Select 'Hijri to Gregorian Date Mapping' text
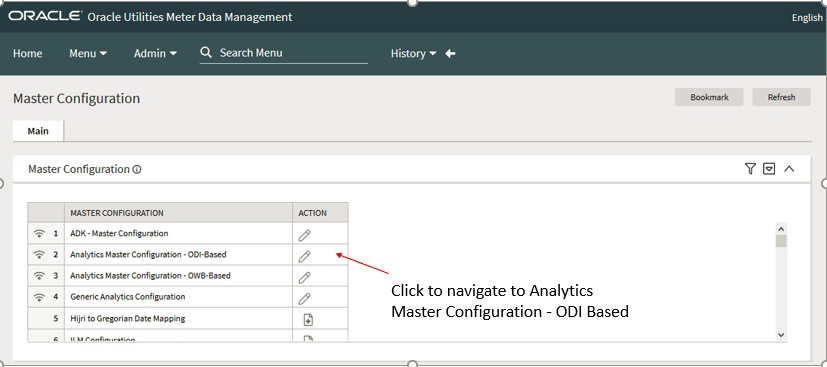 click(x=128, y=318)
